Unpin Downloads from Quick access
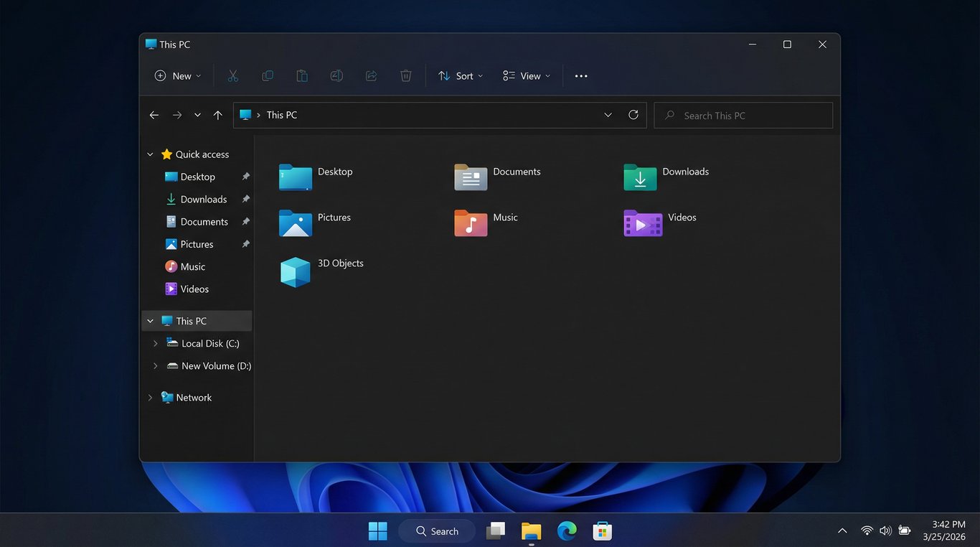Viewport: 980px width, 547px height. [245, 199]
